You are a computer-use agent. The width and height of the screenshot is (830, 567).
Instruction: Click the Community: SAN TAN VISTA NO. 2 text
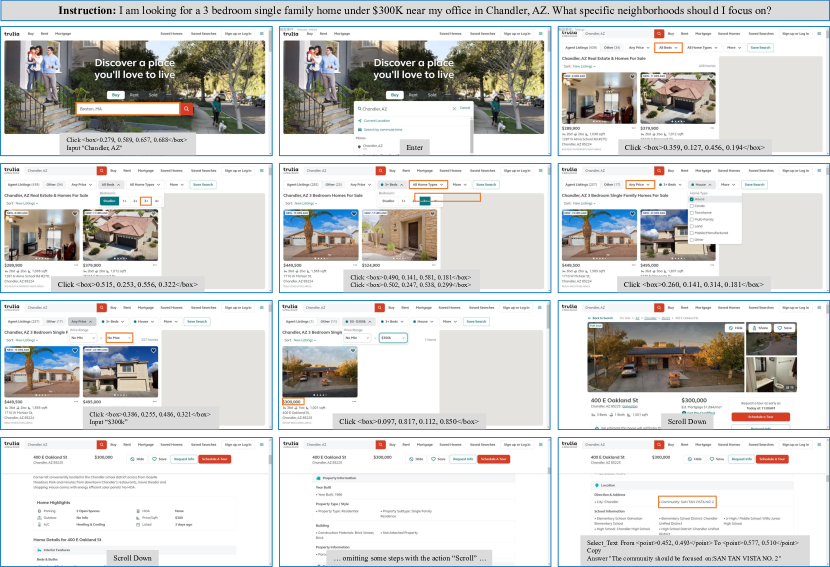pos(687,501)
